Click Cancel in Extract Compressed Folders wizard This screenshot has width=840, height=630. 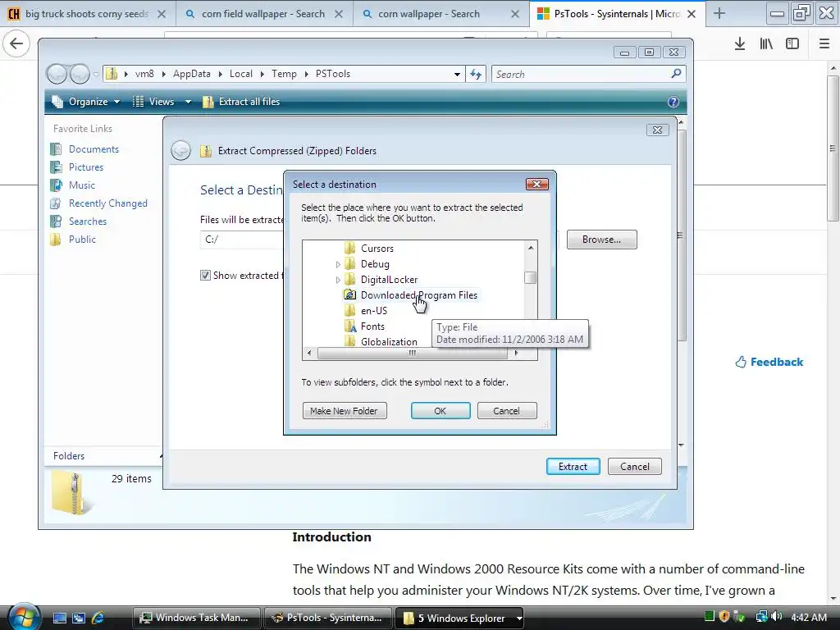pos(635,467)
